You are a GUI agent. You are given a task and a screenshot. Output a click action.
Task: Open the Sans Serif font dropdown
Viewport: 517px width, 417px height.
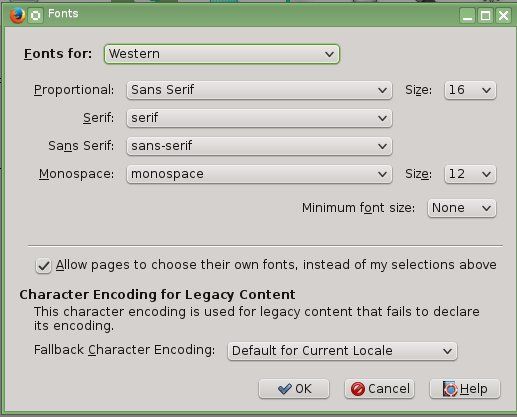click(x=259, y=146)
